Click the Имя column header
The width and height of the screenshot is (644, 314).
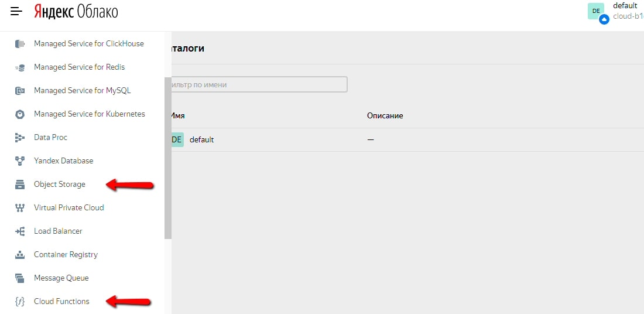178,116
